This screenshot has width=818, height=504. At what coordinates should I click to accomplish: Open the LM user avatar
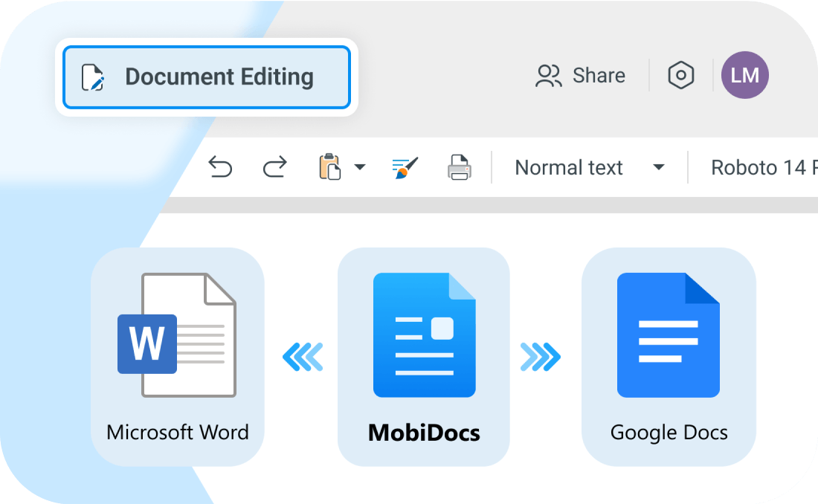(x=744, y=75)
